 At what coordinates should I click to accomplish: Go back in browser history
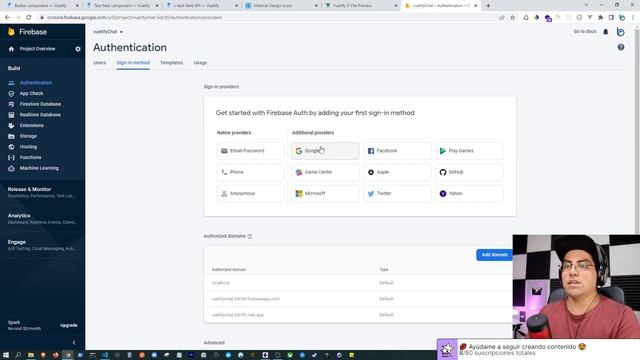[x=7, y=18]
